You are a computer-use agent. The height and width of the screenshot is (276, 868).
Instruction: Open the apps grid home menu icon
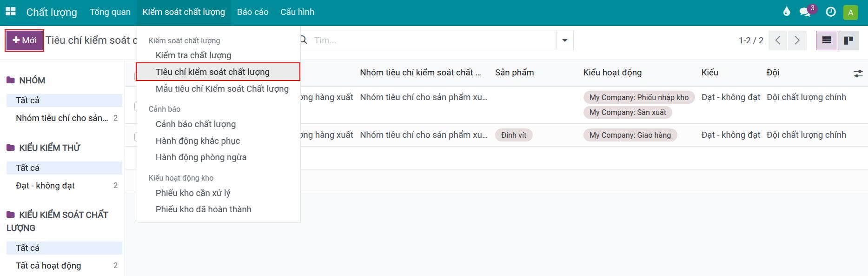coord(10,12)
